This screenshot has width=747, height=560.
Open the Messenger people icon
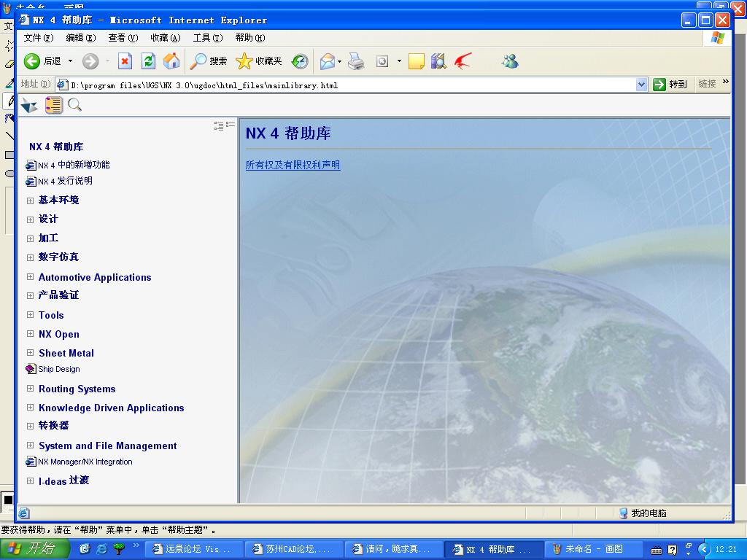click(510, 61)
